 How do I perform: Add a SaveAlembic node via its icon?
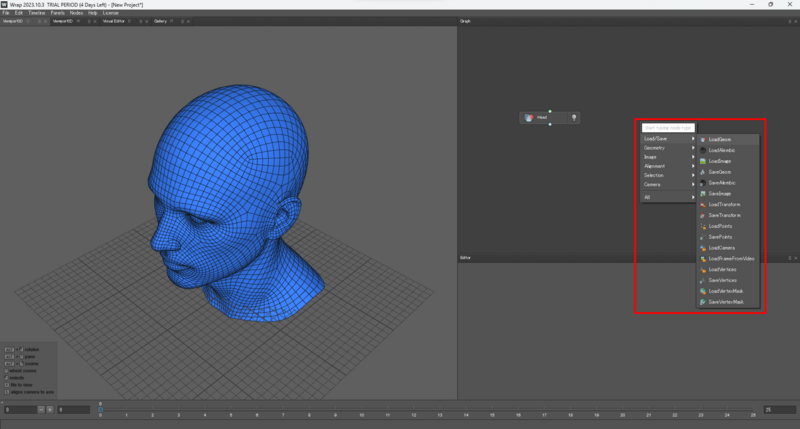click(x=703, y=183)
